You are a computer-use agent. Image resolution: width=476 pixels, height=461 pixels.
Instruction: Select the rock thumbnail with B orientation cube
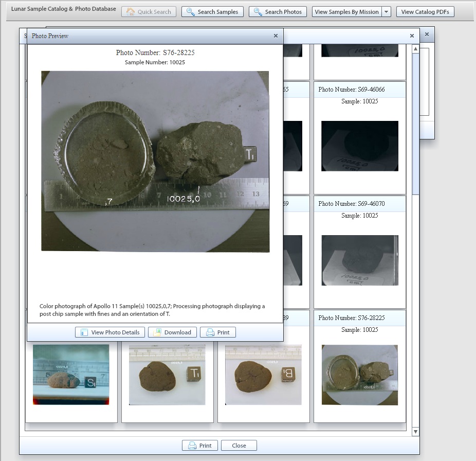click(x=263, y=375)
